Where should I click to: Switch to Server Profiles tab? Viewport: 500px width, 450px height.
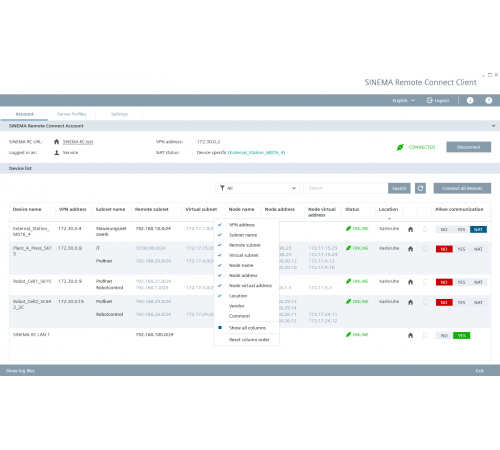click(x=72, y=114)
